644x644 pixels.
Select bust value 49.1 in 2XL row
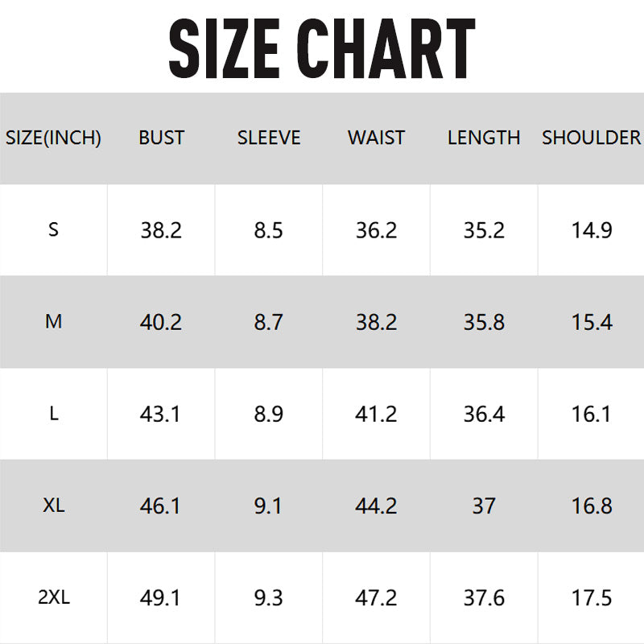tap(161, 598)
